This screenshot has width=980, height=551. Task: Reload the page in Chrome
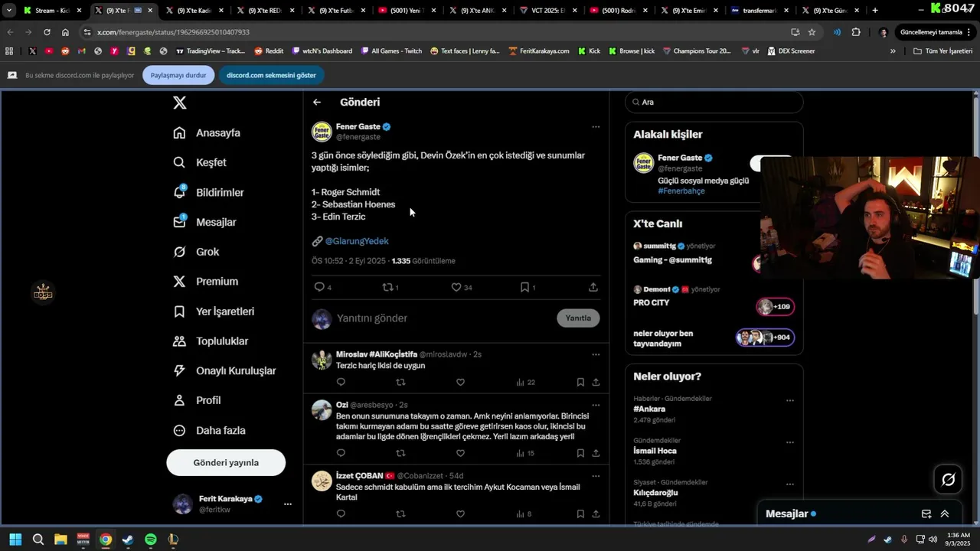47,32
